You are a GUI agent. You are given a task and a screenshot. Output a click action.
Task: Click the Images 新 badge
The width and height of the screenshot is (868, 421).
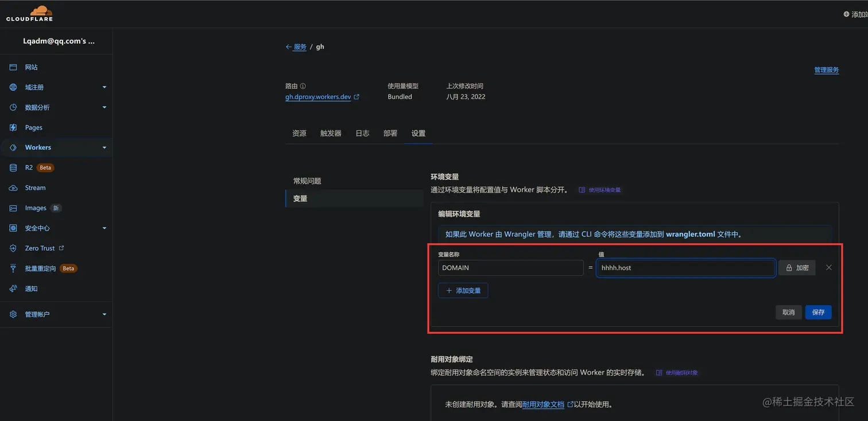click(x=56, y=208)
